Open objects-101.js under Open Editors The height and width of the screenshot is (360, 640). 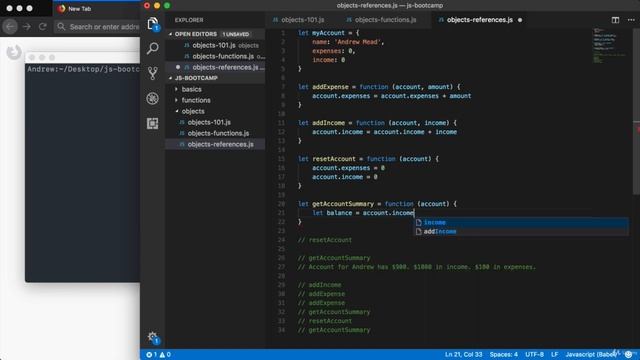[214, 45]
